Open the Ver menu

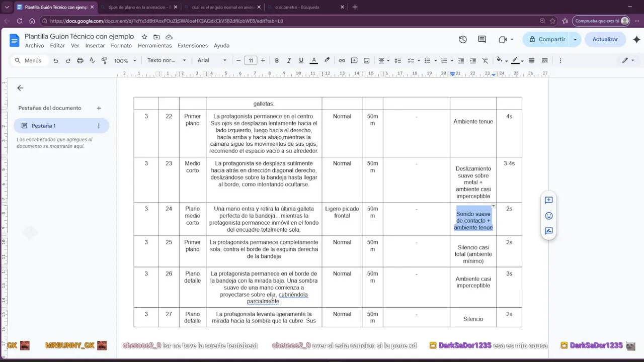click(75, 46)
